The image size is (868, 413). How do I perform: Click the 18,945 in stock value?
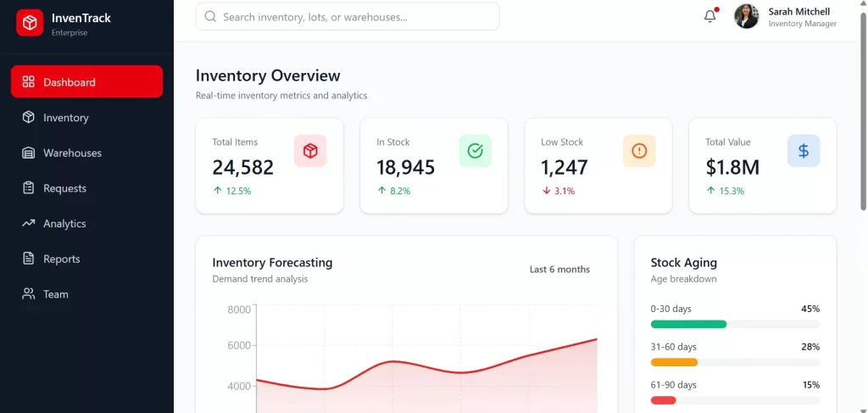(406, 166)
